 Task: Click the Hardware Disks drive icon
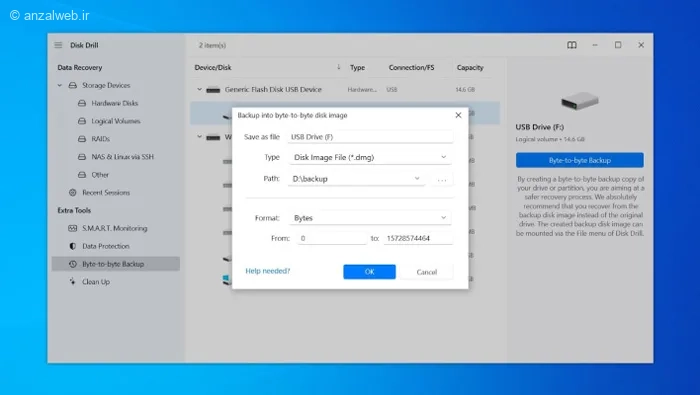pyautogui.click(x=82, y=103)
